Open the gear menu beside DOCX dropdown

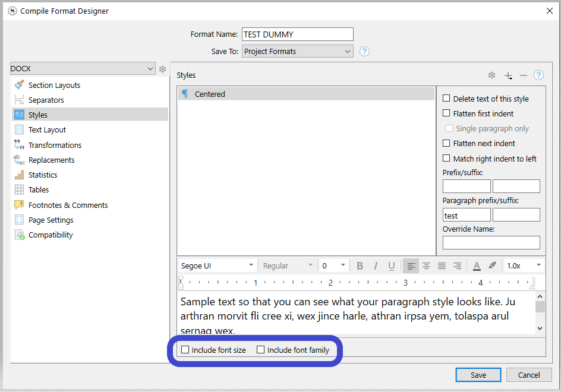(162, 69)
